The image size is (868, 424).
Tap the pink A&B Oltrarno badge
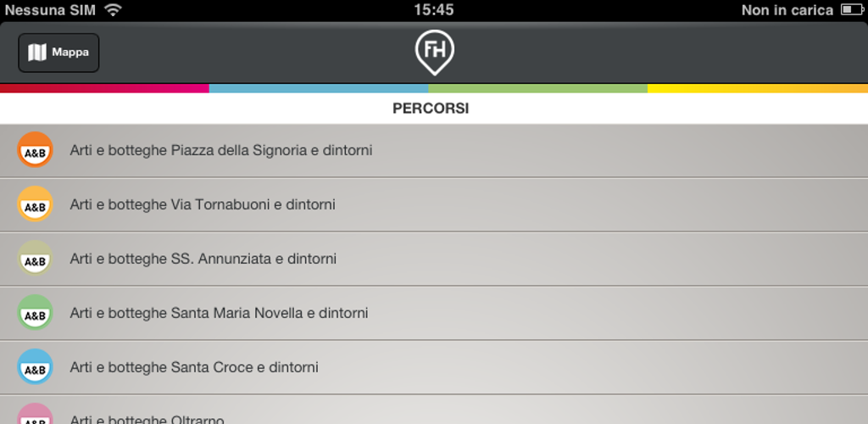[35, 416]
